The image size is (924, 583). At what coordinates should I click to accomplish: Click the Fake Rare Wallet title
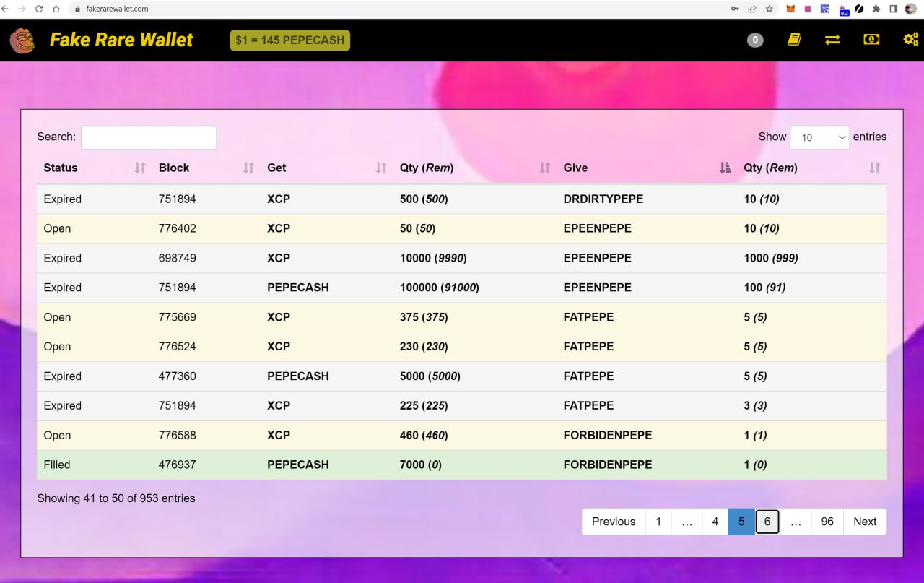point(121,40)
